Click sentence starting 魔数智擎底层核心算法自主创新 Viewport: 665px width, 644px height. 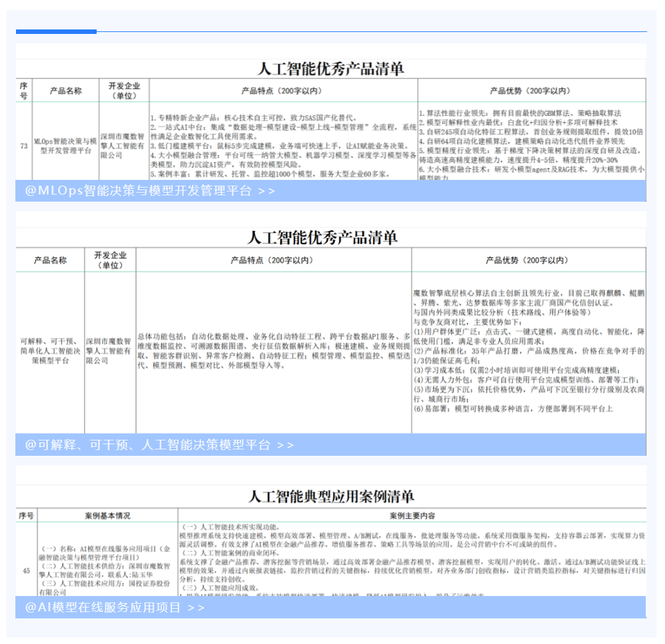click(529, 298)
